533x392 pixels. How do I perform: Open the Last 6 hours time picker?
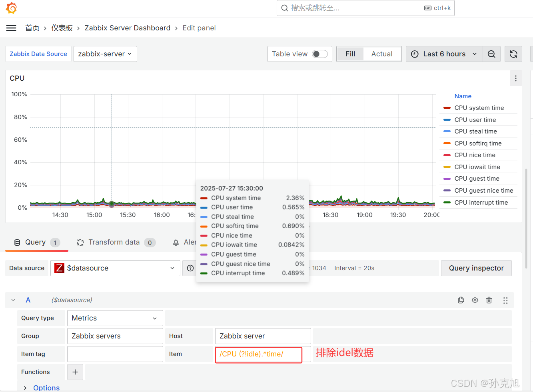[444, 54]
